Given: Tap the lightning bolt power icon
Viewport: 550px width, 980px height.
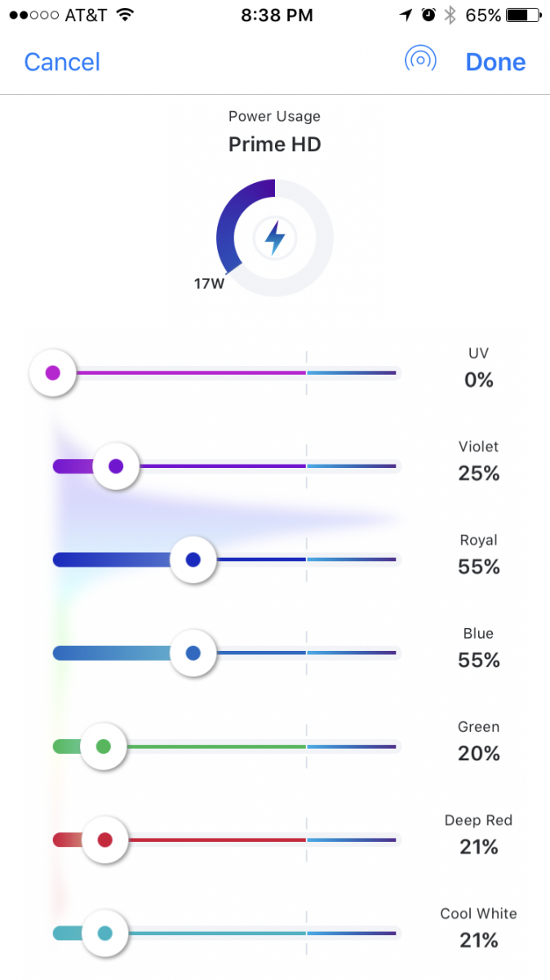Looking at the screenshot, I should (x=275, y=238).
